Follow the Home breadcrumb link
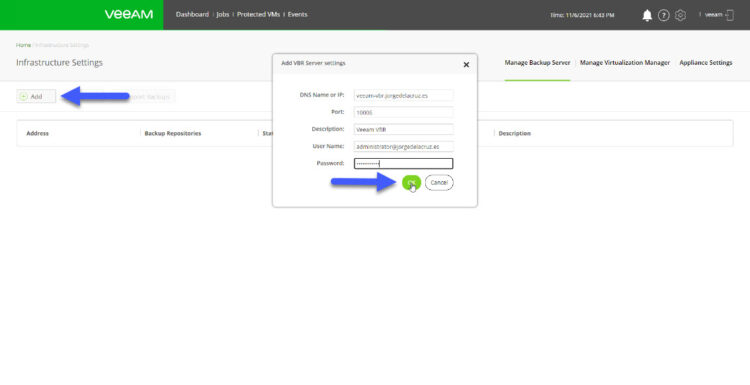This screenshot has height=385, width=750. (x=23, y=45)
